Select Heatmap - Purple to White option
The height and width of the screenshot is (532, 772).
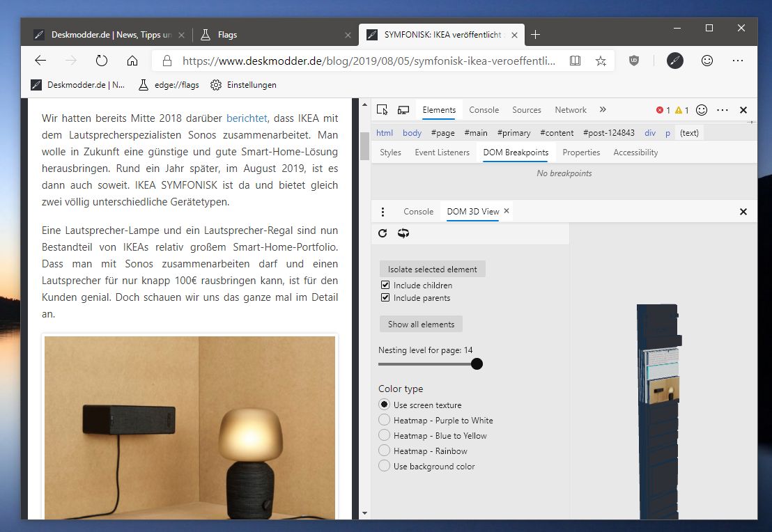coord(384,420)
